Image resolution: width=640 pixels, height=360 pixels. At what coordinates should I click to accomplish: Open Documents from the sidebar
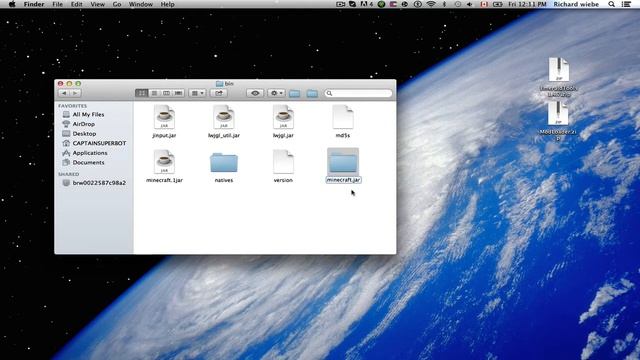point(88,162)
